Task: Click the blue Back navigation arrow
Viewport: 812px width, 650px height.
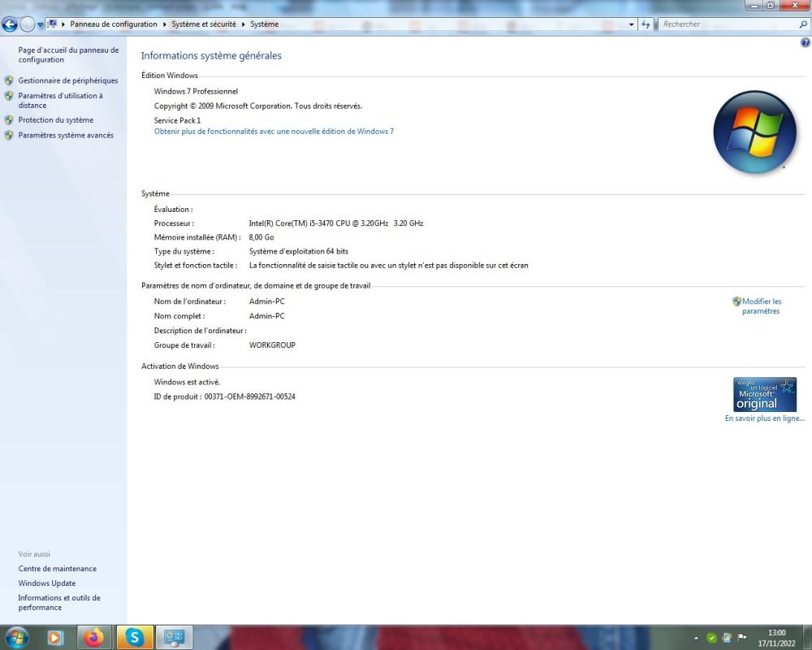Action: tap(11, 24)
